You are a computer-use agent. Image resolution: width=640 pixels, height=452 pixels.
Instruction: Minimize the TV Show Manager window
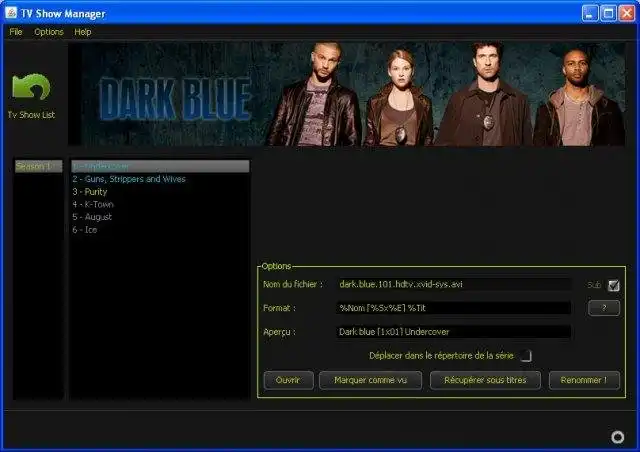[x=589, y=13]
